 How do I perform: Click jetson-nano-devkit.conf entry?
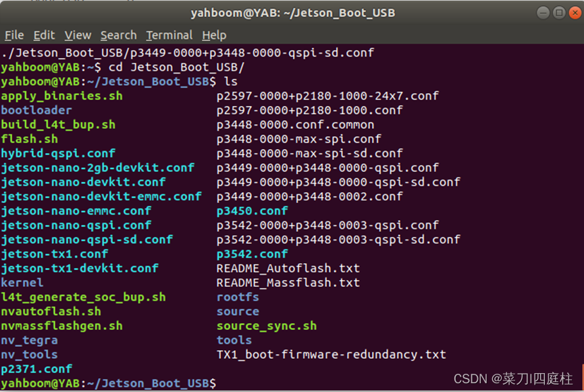82,181
